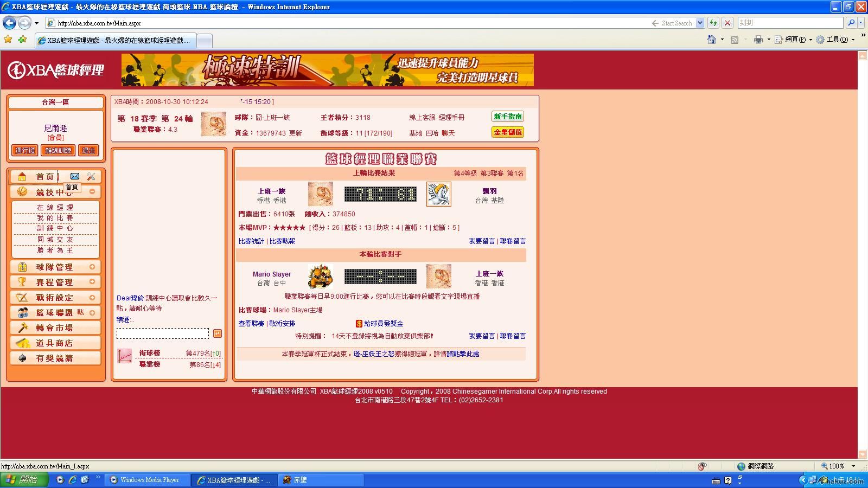
Task: Click the chat send arrow icon
Action: click(x=218, y=333)
